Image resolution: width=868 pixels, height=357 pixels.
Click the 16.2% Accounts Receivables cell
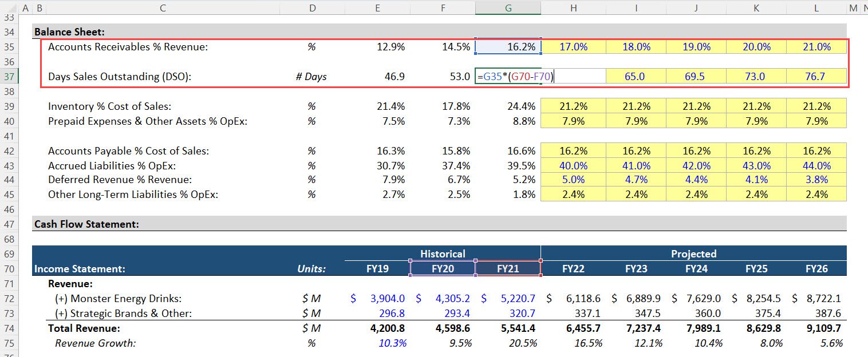508,46
